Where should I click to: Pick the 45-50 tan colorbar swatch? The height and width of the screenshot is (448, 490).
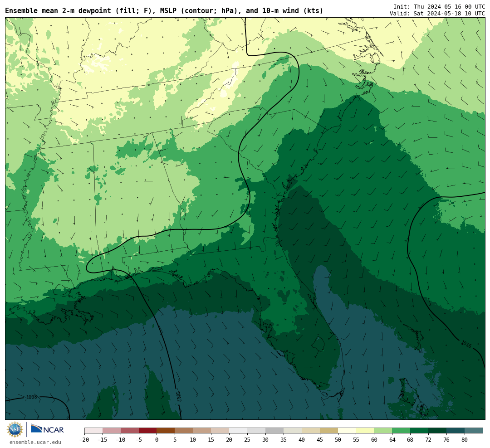[x=329, y=431]
